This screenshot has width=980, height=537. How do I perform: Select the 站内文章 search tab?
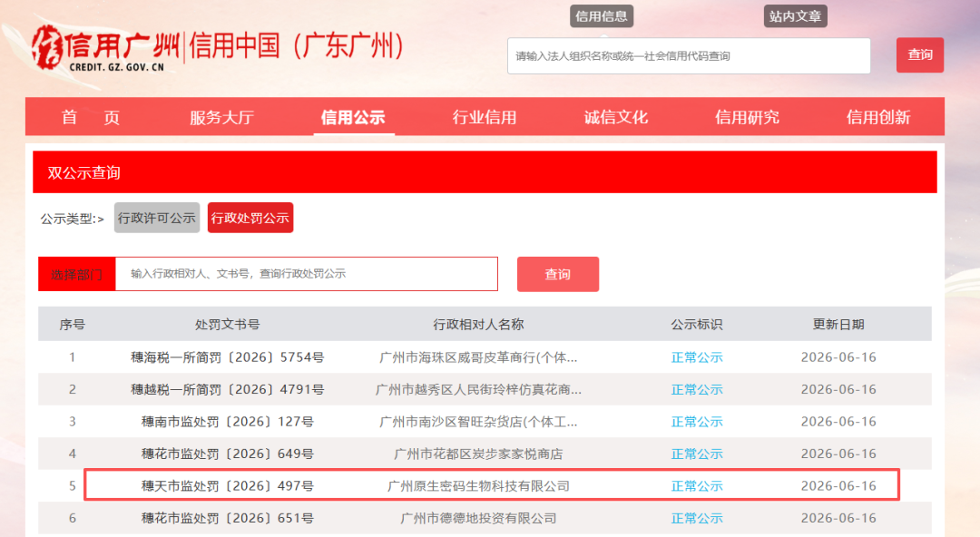795,16
